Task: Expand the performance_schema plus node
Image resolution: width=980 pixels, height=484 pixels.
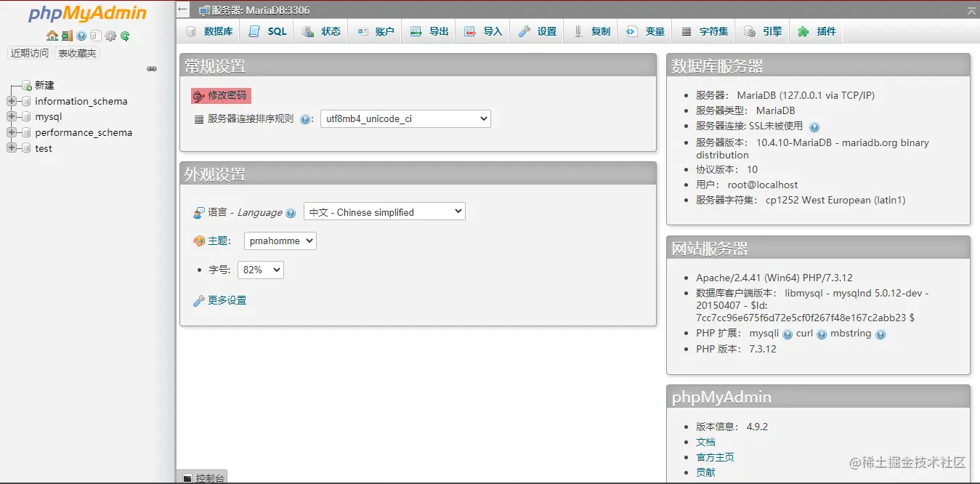Action: coord(11,132)
